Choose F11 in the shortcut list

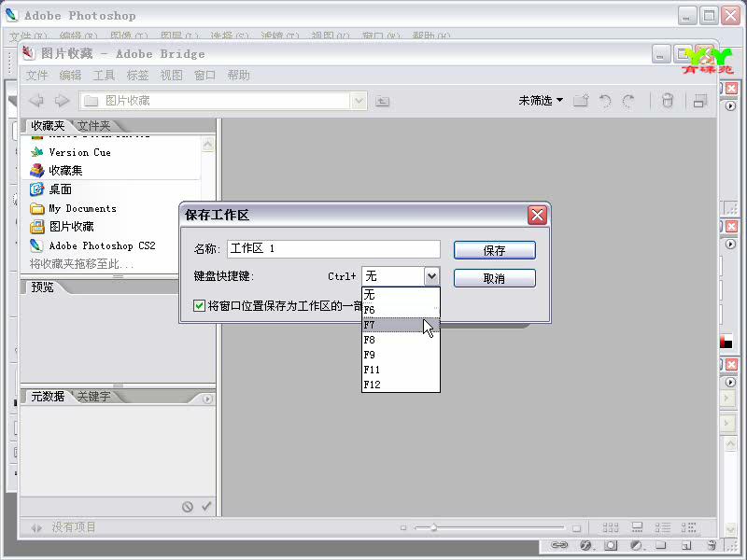pos(401,370)
